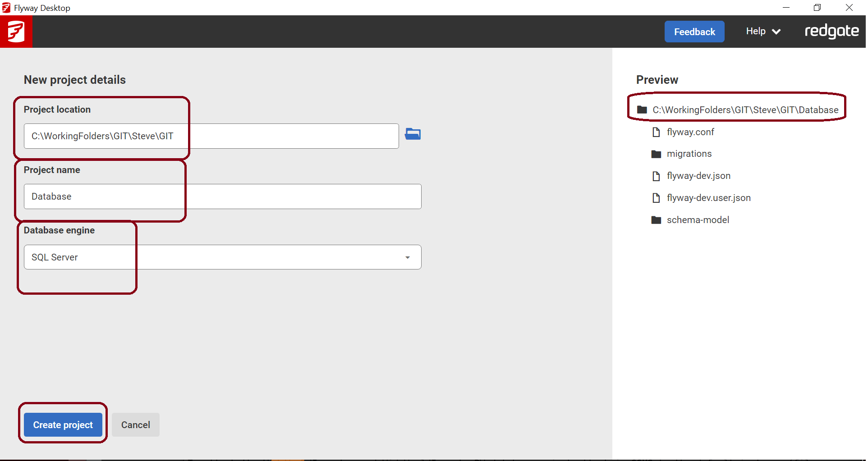868x461 pixels.
Task: Open the Feedback link
Action: click(x=694, y=32)
